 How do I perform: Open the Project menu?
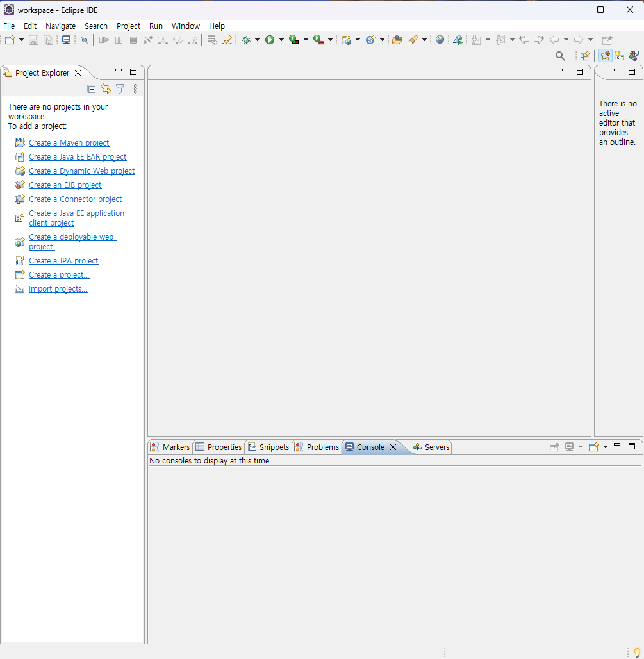coord(128,26)
